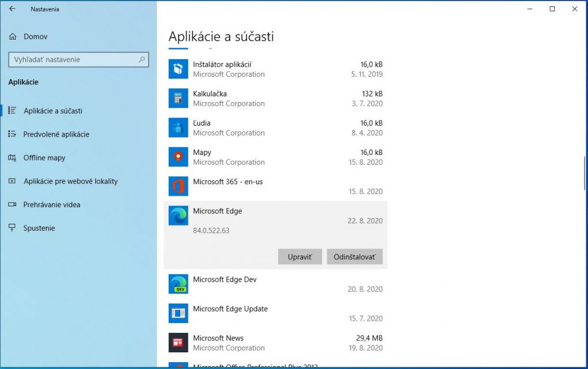Open Offline mapy settings
This screenshot has width=588, height=369.
click(44, 158)
